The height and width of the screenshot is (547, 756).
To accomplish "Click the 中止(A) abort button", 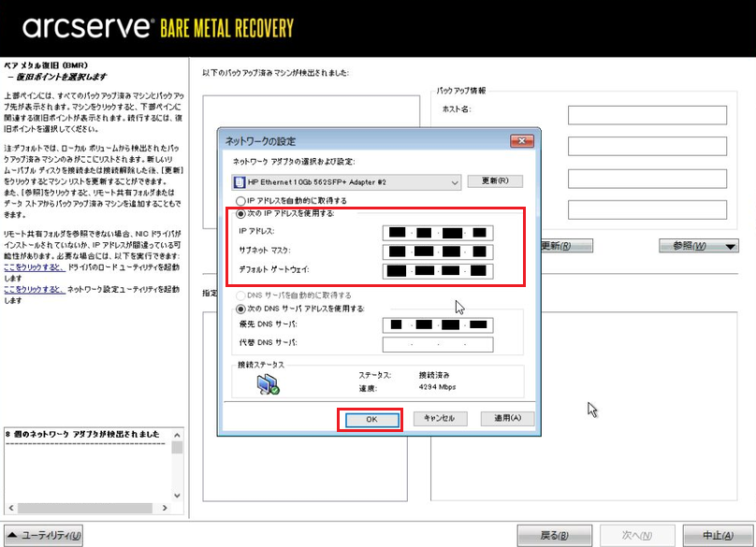I will [x=718, y=536].
